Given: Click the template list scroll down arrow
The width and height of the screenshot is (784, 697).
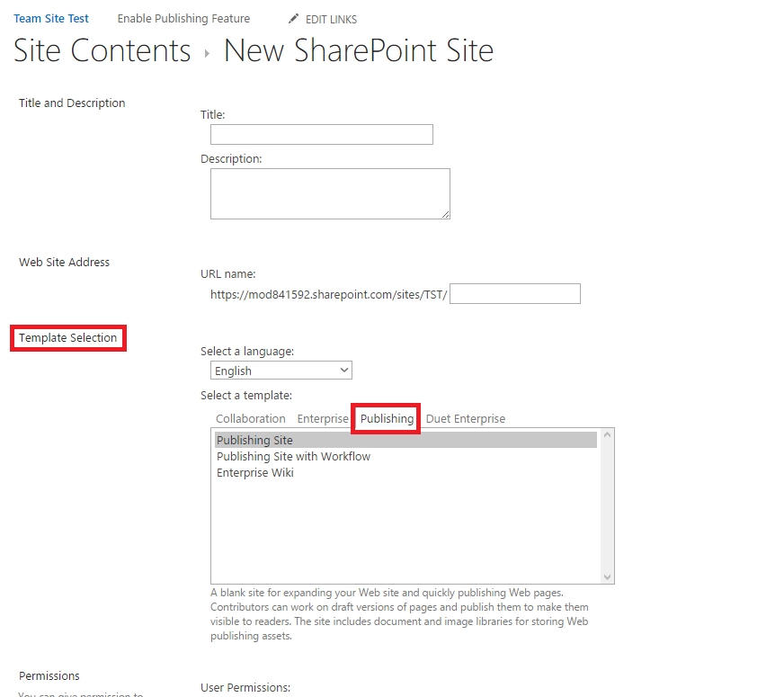Looking at the screenshot, I should (607, 577).
